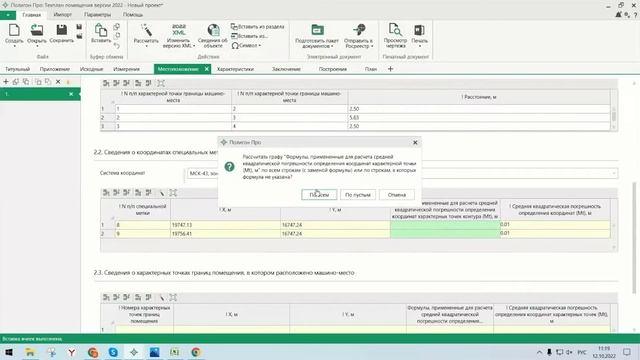Close the Местоположение tab with its X

(207, 69)
